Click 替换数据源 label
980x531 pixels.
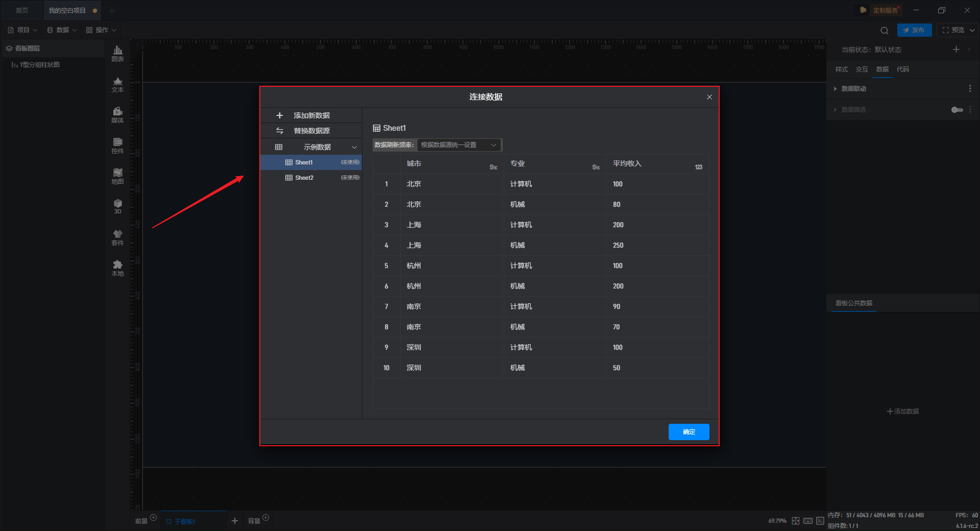tap(311, 131)
